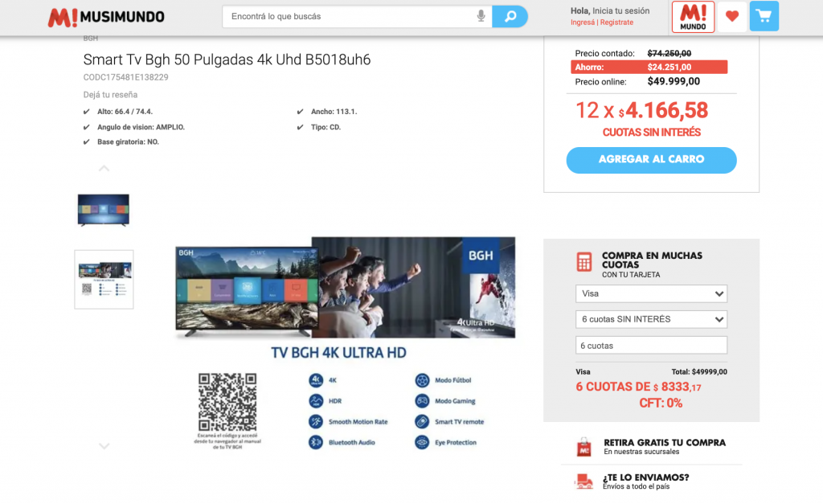The width and height of the screenshot is (823, 504).
Task: Click the Smart TV remote icon
Action: (x=422, y=421)
